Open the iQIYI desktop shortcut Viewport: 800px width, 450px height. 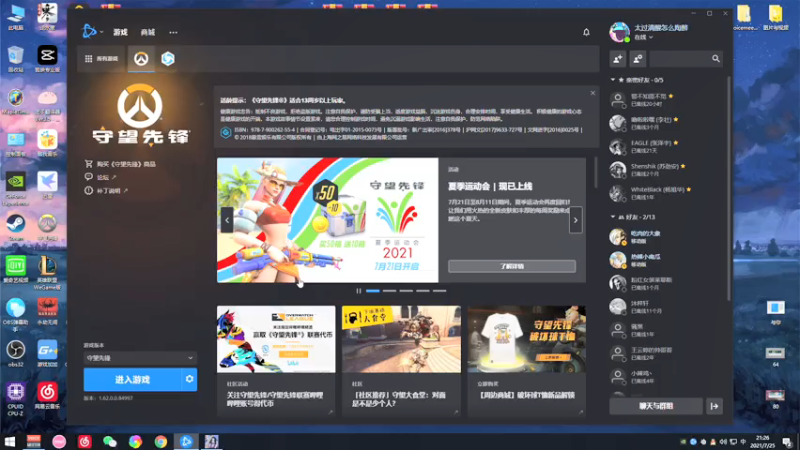[x=15, y=269]
